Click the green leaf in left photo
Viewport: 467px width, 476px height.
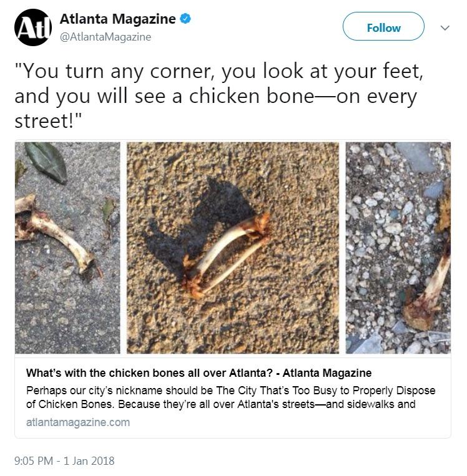(46, 163)
